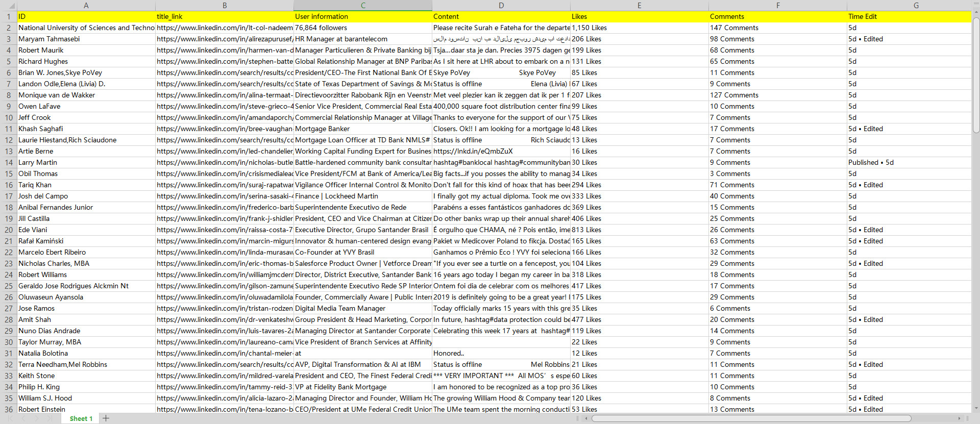
Task: Select the '3 Comments' cell
Action: (778, 173)
